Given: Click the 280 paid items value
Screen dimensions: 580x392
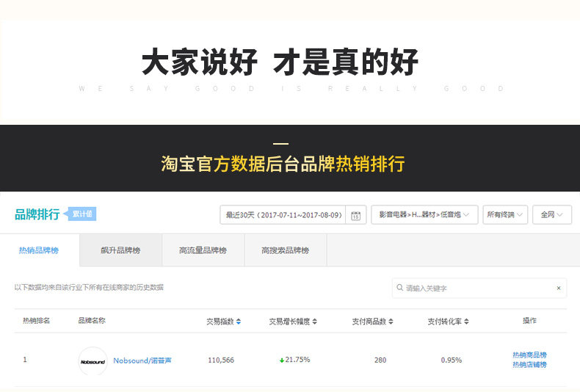Looking at the screenshot, I should coord(380,360).
